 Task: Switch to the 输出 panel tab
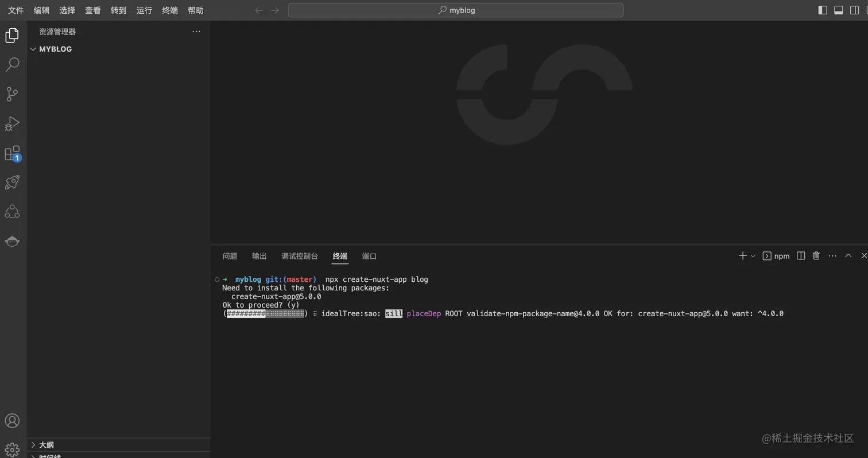(259, 256)
